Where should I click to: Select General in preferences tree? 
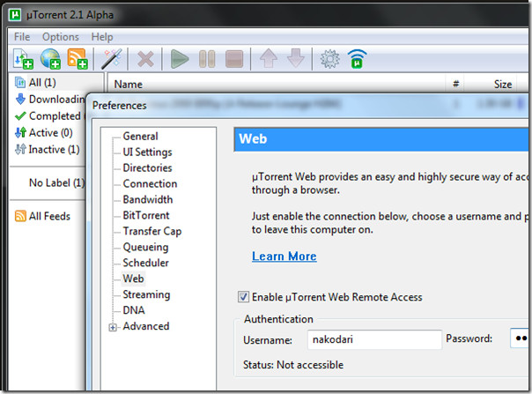click(x=140, y=137)
